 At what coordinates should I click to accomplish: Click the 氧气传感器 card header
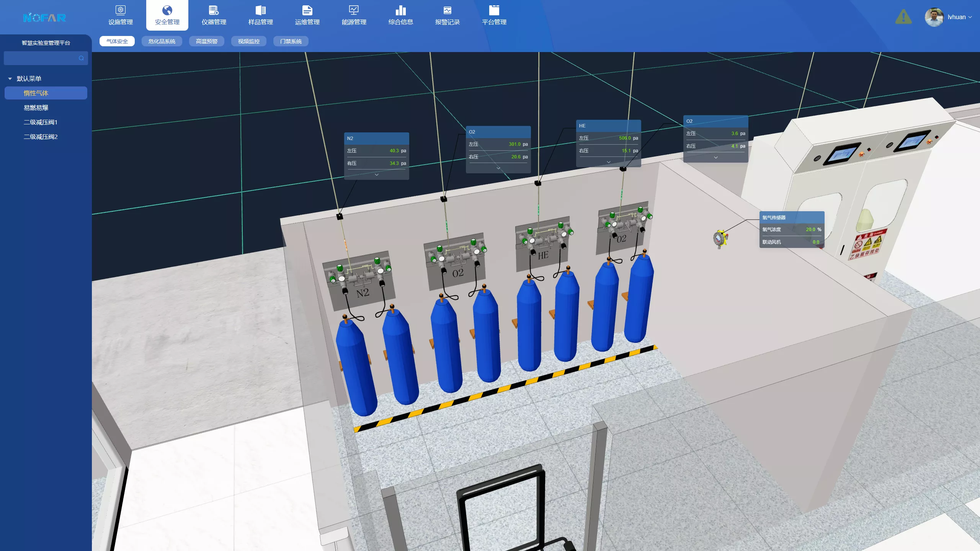(792, 217)
